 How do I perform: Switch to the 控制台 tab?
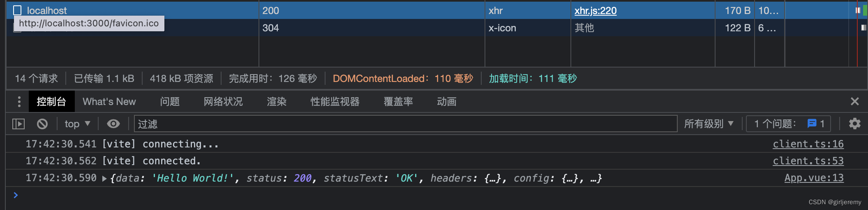51,101
